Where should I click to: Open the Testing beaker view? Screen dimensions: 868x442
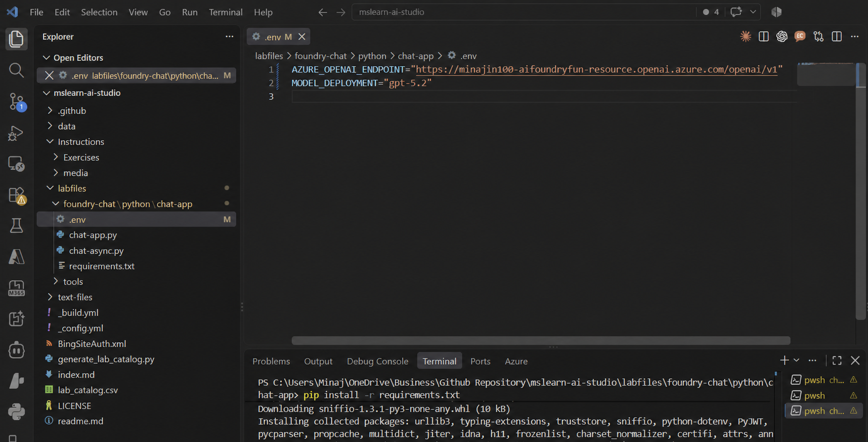[16, 226]
